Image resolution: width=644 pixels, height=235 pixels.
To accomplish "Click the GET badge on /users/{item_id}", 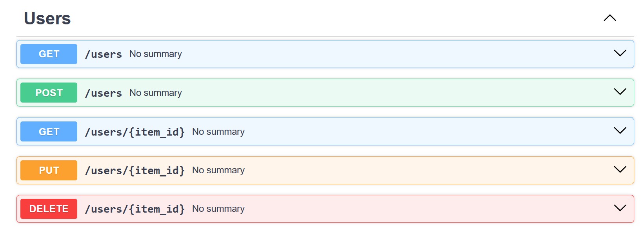I will (48, 131).
